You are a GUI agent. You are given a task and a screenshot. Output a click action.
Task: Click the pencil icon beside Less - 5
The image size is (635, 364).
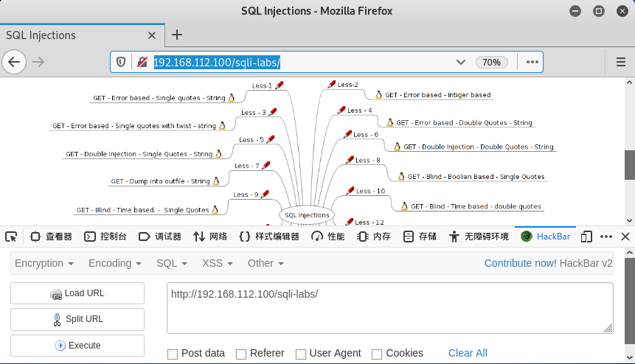270,139
